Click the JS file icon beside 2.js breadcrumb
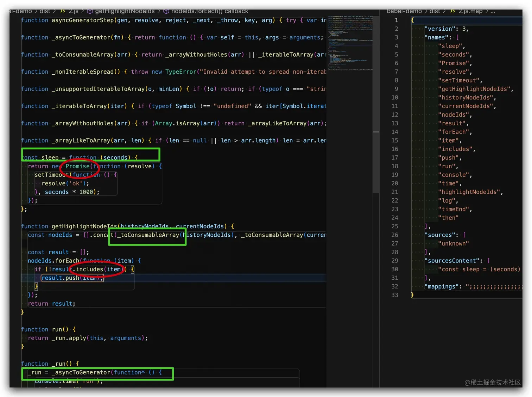The image size is (532, 397). coord(63,11)
